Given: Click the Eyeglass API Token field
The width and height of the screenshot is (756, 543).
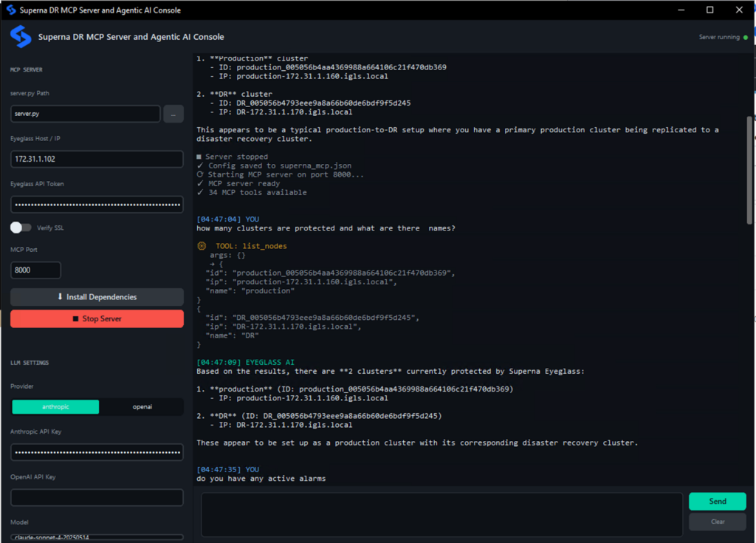Looking at the screenshot, I should 97,205.
